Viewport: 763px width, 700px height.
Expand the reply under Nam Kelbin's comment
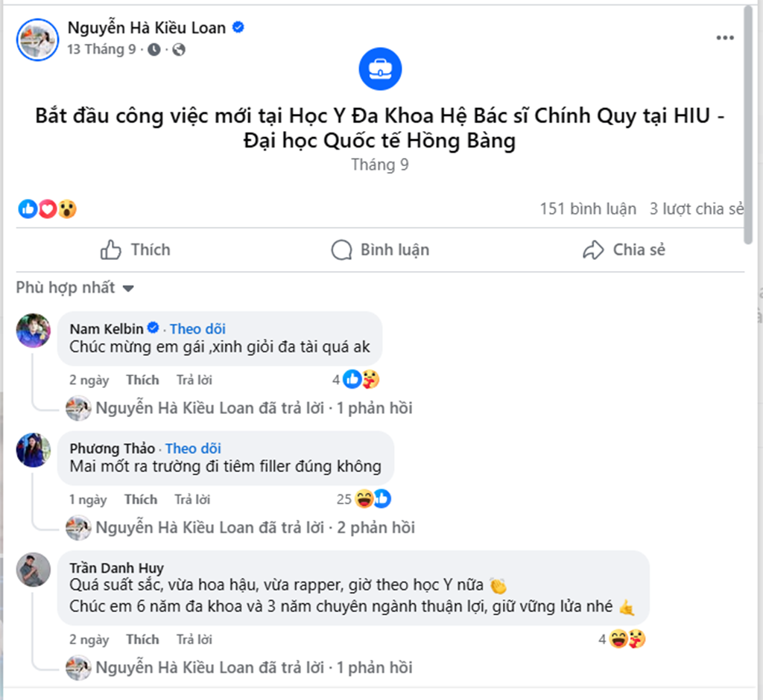(253, 408)
